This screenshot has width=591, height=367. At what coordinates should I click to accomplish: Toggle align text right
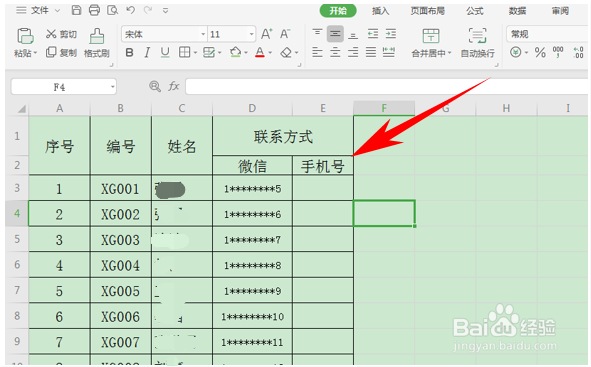353,52
